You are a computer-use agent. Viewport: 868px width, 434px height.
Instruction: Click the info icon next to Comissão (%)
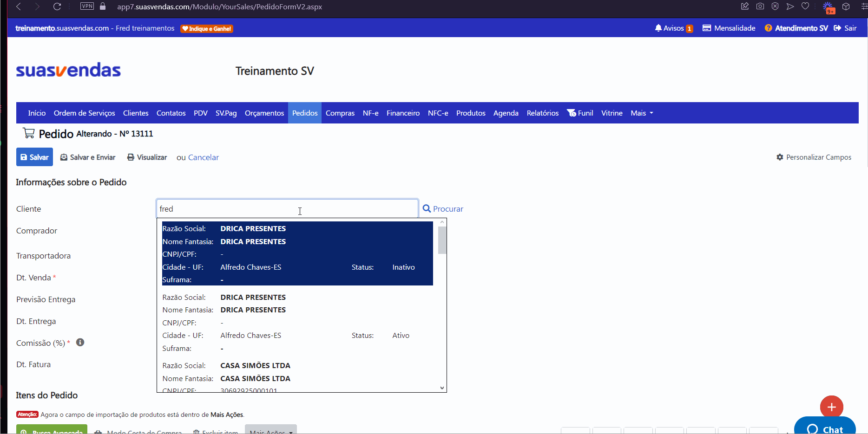tap(80, 342)
